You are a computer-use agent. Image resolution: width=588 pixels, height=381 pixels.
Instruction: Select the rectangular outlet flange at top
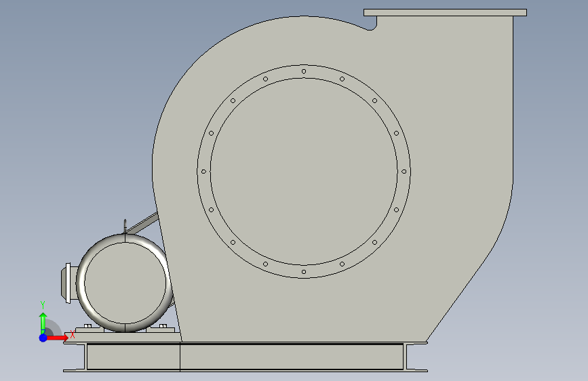pos(445,13)
